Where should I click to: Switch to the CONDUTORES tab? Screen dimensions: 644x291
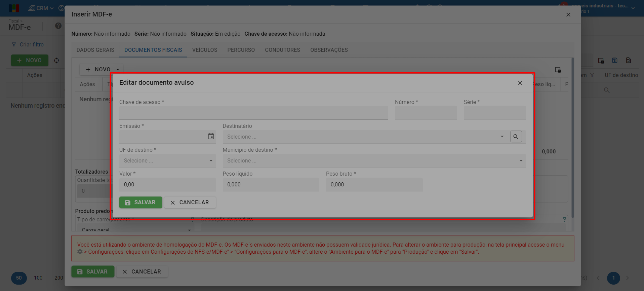tap(282, 50)
